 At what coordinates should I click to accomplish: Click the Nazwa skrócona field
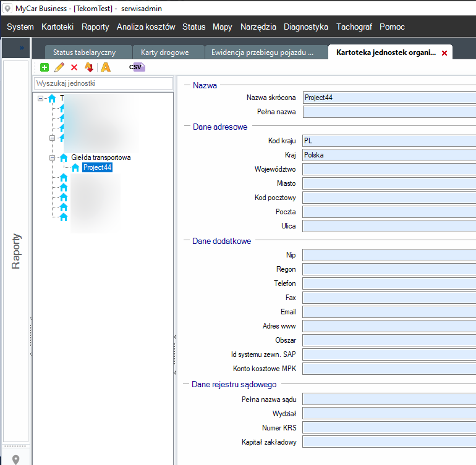(389, 98)
